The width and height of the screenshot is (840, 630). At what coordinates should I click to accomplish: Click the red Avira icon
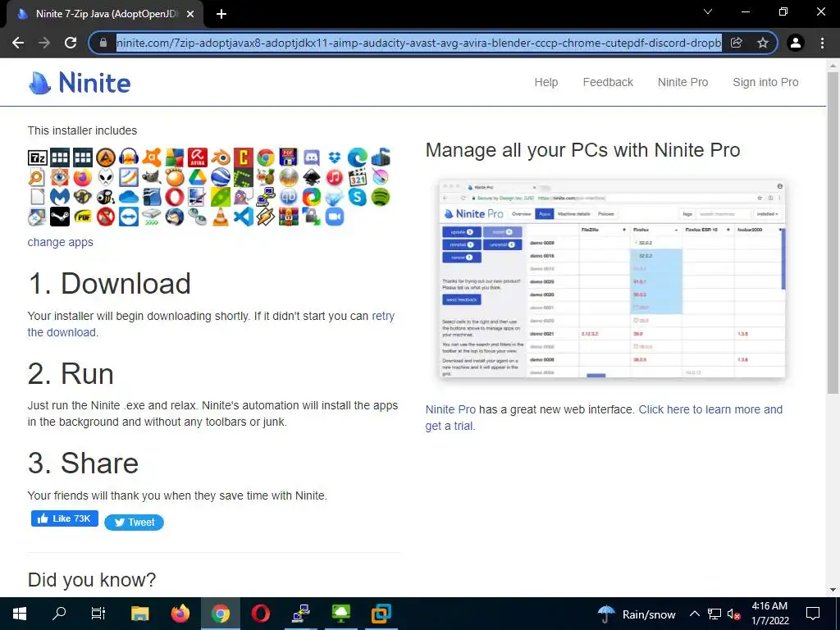197,157
